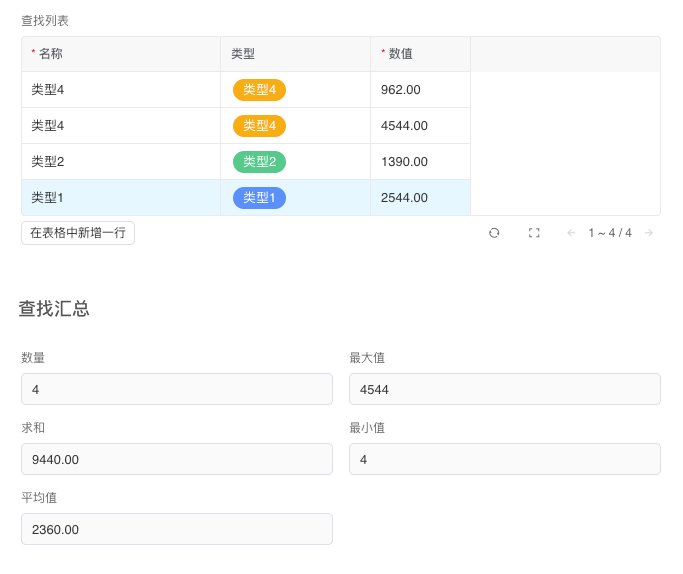The image size is (683, 574).
Task: Click the 类型 column header
Action: point(243,54)
